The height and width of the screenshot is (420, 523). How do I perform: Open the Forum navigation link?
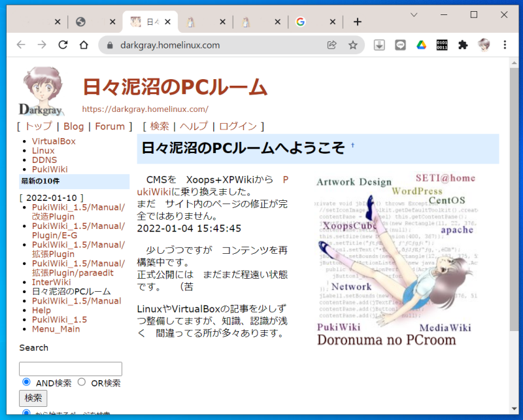pos(110,126)
